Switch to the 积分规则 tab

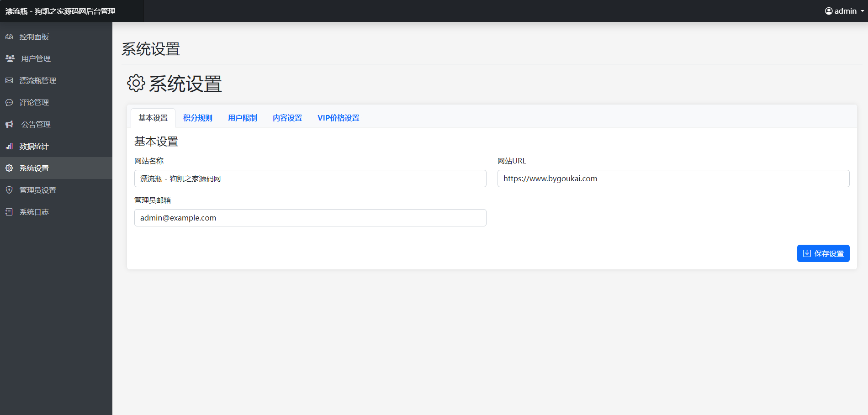click(198, 118)
